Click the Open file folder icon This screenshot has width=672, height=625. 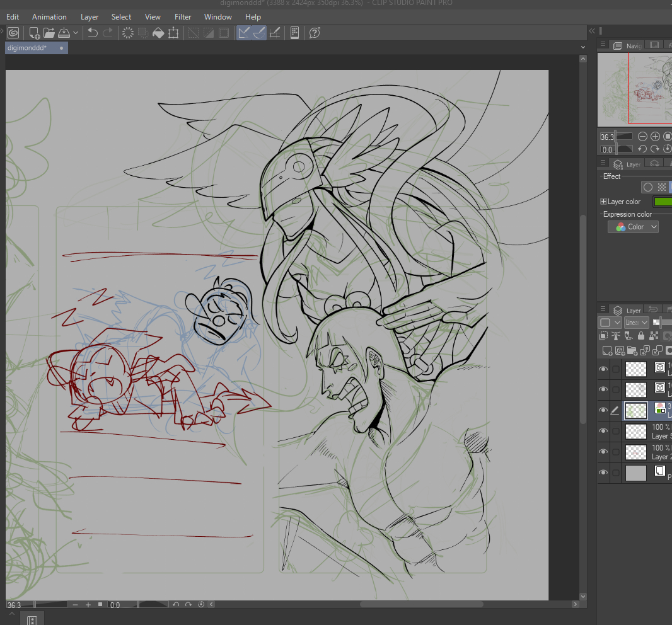point(49,33)
